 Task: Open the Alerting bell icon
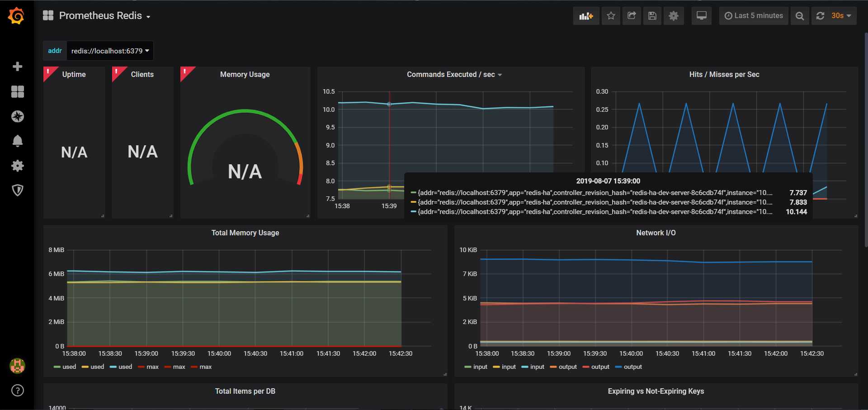click(x=18, y=141)
